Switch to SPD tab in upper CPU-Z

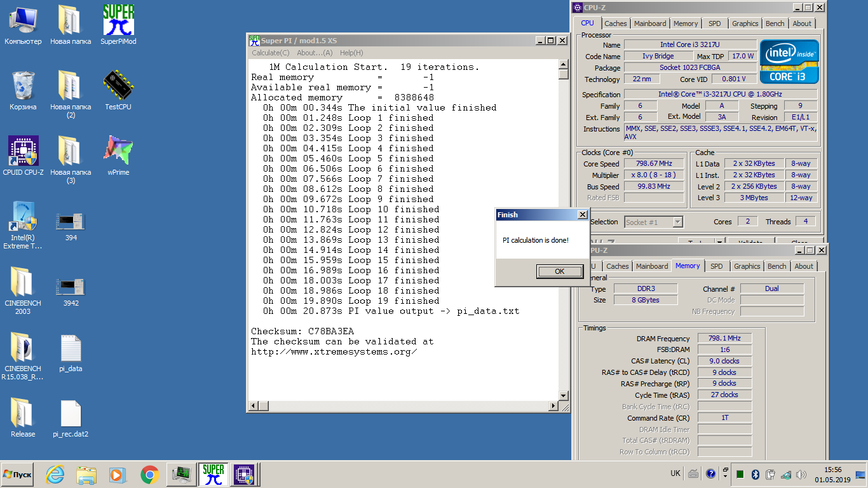(x=715, y=24)
